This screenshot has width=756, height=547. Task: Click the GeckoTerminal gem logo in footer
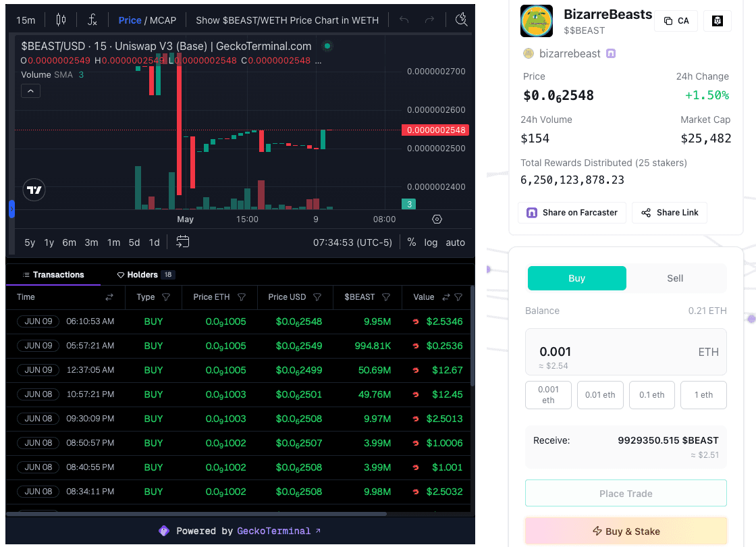tap(164, 531)
